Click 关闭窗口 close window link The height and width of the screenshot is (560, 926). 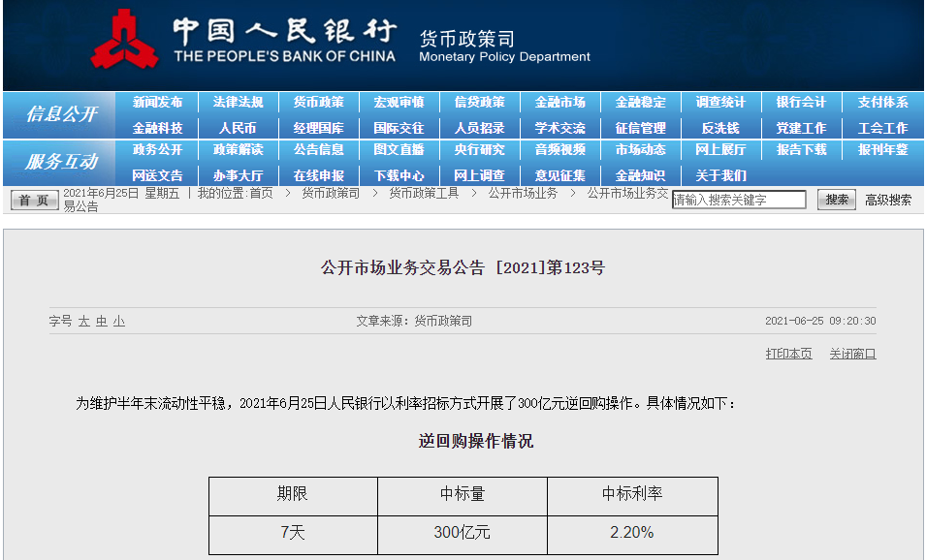tap(852, 354)
